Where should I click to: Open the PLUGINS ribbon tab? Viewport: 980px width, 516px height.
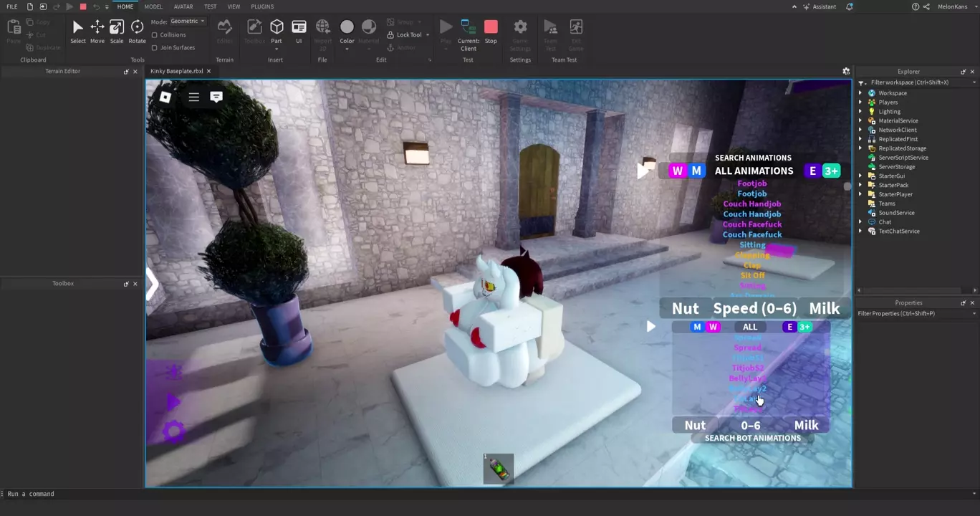(262, 6)
